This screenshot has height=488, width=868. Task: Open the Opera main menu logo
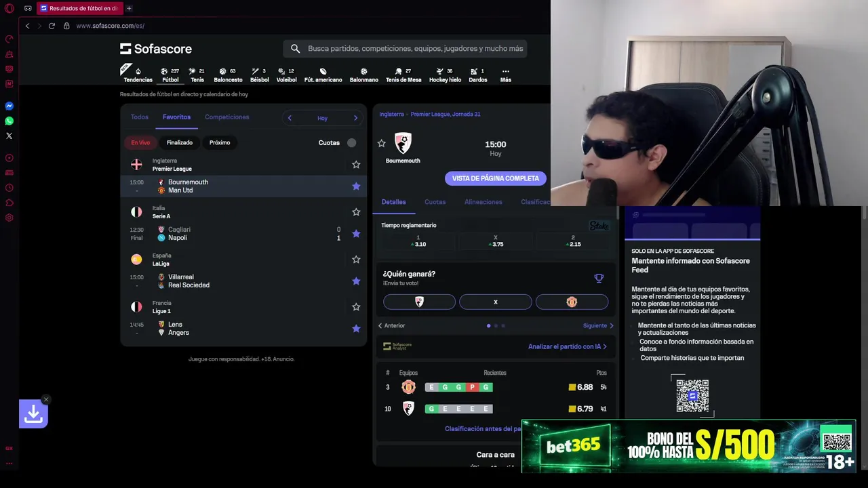click(9, 8)
